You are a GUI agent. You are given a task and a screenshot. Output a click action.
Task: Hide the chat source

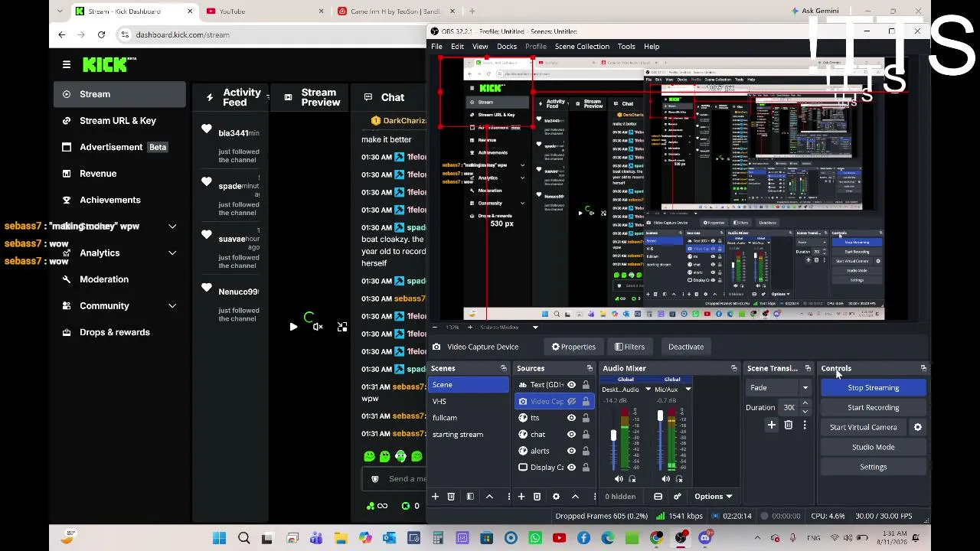571,435
